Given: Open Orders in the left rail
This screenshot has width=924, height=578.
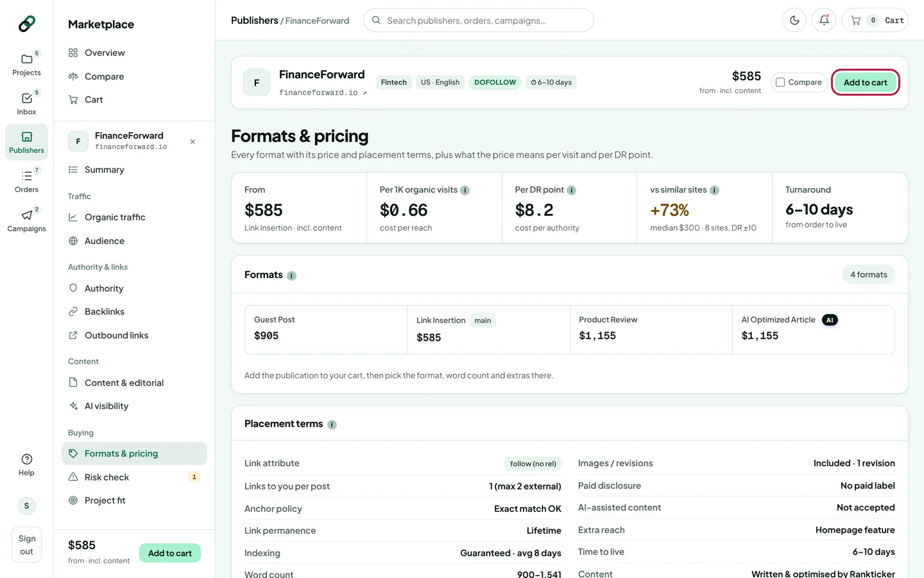Looking at the screenshot, I should pyautogui.click(x=26, y=181).
